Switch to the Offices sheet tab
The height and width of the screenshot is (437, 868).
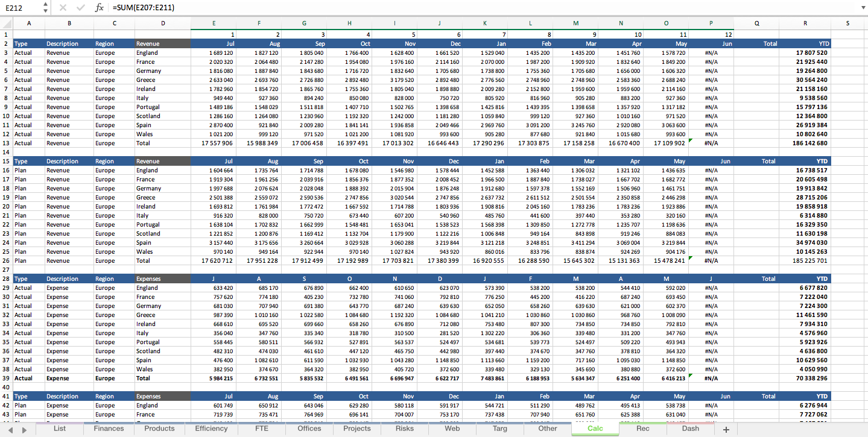(x=309, y=429)
